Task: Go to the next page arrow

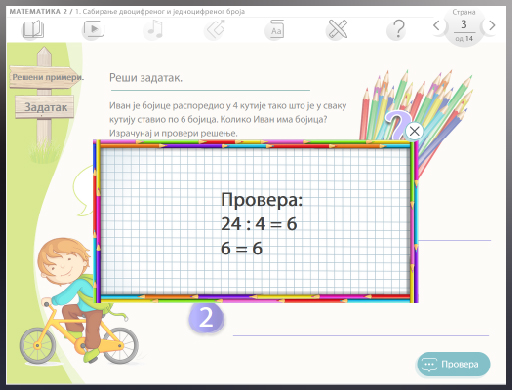Action: coord(492,25)
